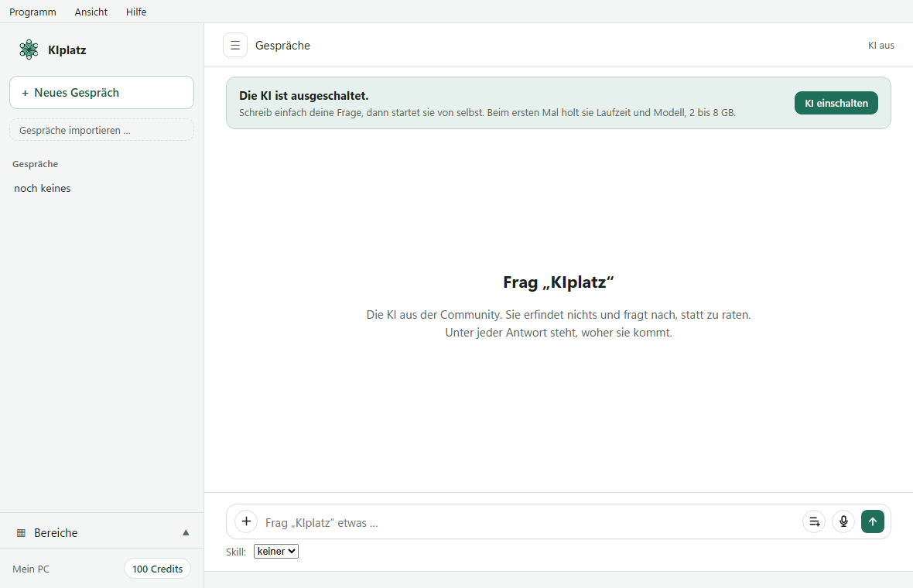Click Gespräche importieren button
The image size is (913, 588).
pos(101,130)
